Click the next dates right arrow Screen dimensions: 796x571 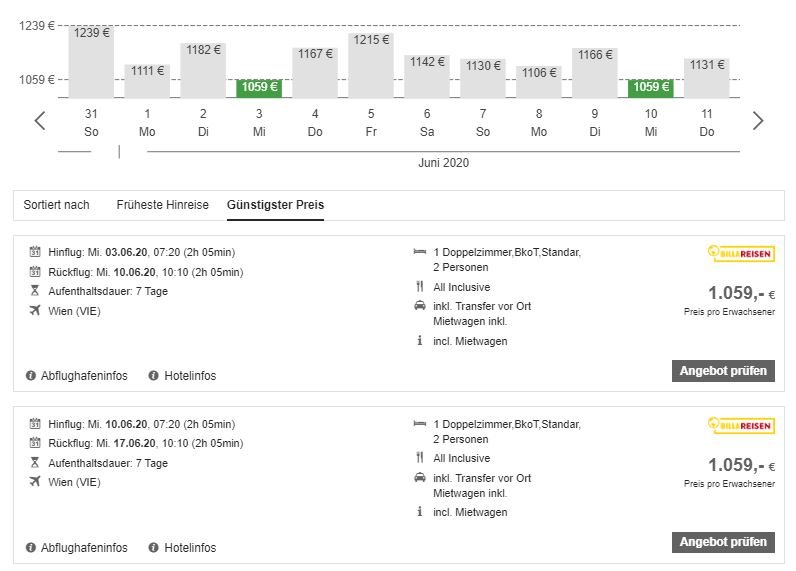[757, 121]
